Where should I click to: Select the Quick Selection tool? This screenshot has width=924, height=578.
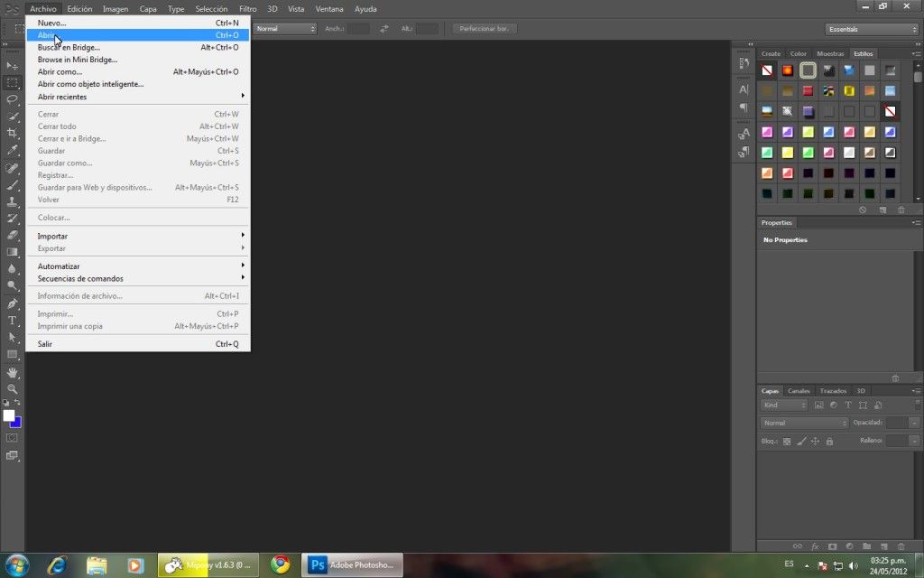(x=12, y=117)
